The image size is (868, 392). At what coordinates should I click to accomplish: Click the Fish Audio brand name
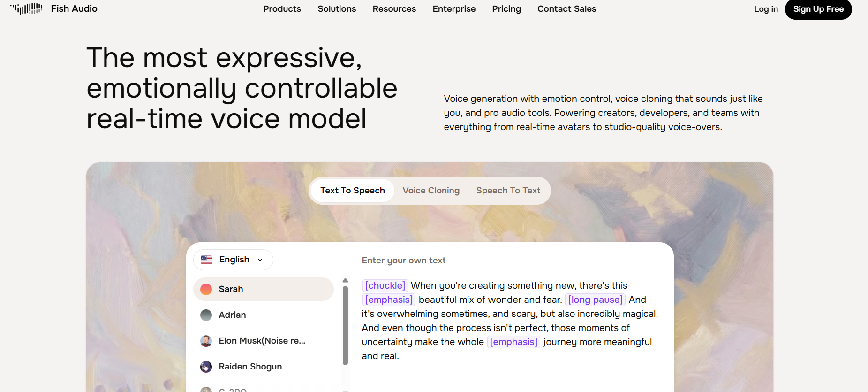(74, 9)
